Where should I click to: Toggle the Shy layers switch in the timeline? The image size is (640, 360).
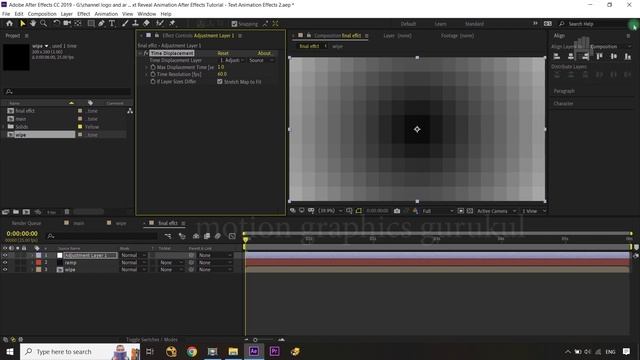196,236
